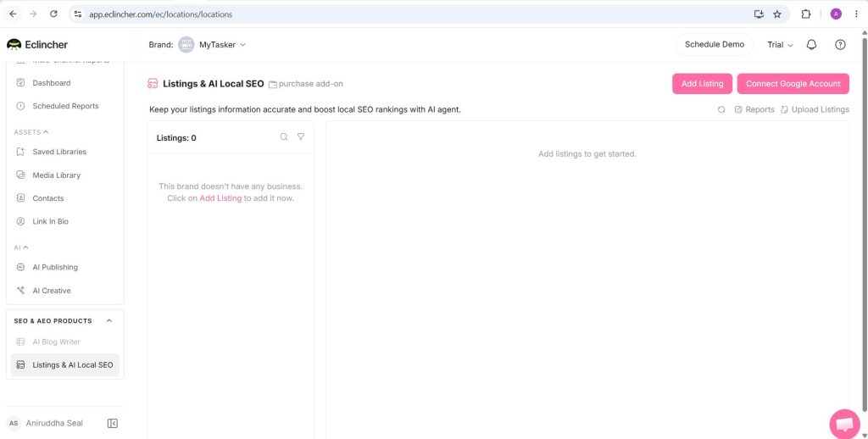Image resolution: width=868 pixels, height=439 pixels.
Task: Refresh listings with the reload icon
Action: [721, 109]
